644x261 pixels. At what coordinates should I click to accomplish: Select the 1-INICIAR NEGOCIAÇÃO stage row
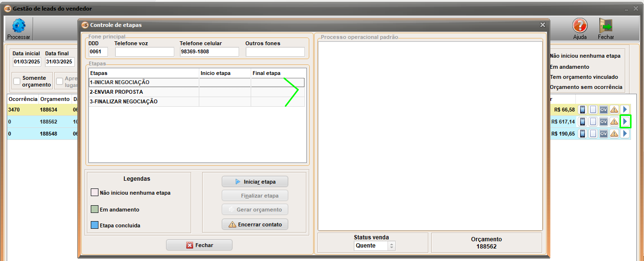click(x=144, y=82)
